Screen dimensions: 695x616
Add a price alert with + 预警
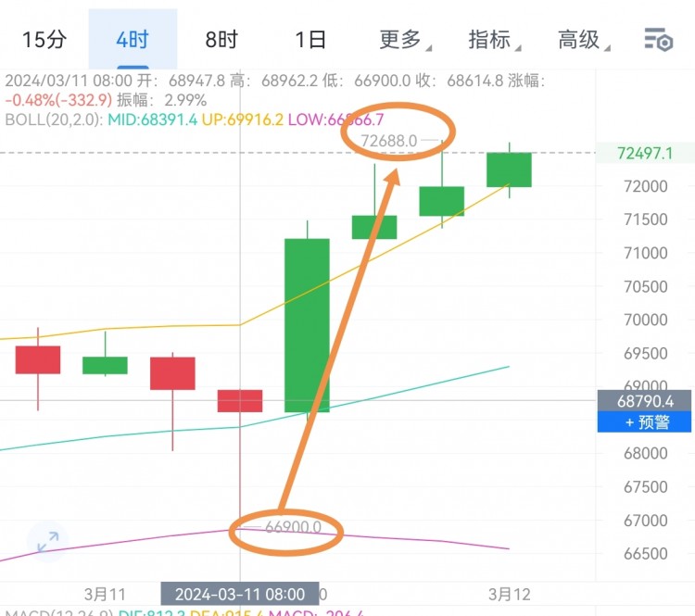pos(644,421)
